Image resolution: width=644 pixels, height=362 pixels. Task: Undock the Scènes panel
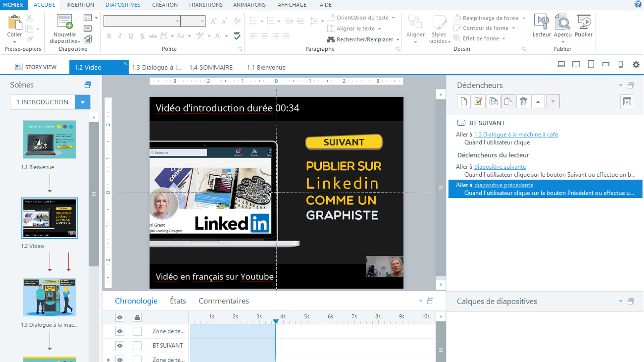(88, 85)
